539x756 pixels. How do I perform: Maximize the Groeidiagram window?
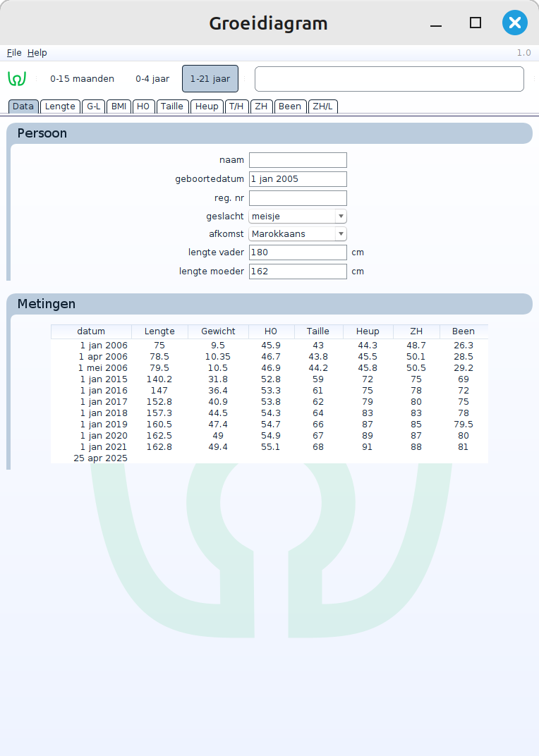476,23
